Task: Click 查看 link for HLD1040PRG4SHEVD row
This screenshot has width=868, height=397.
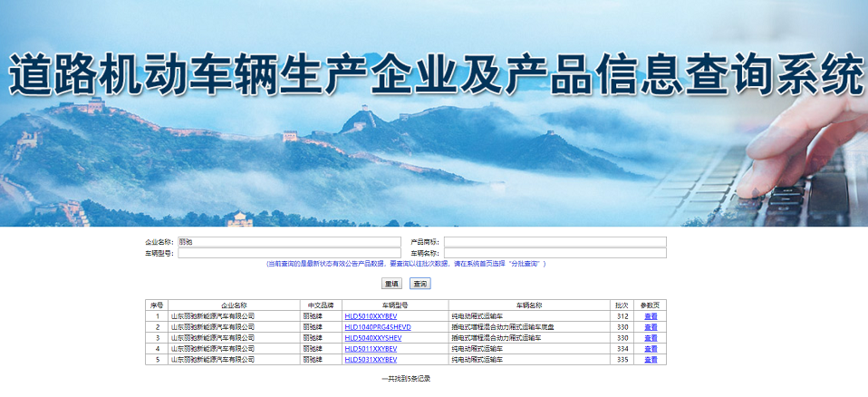Action: (651, 327)
